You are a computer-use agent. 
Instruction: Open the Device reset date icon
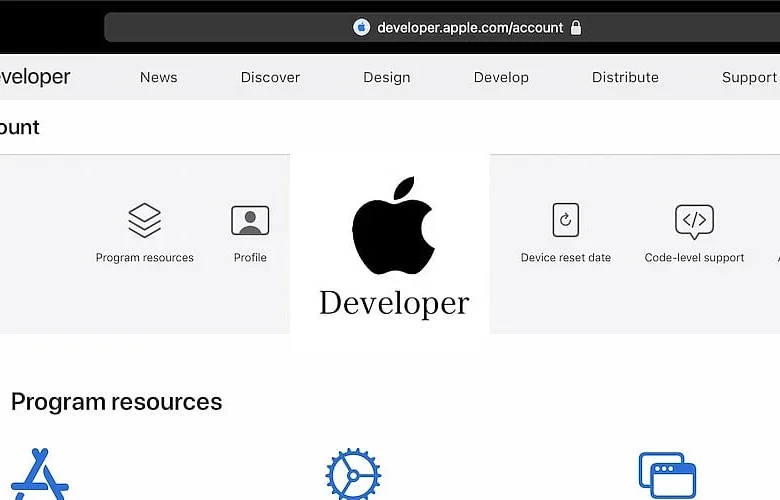(x=566, y=219)
